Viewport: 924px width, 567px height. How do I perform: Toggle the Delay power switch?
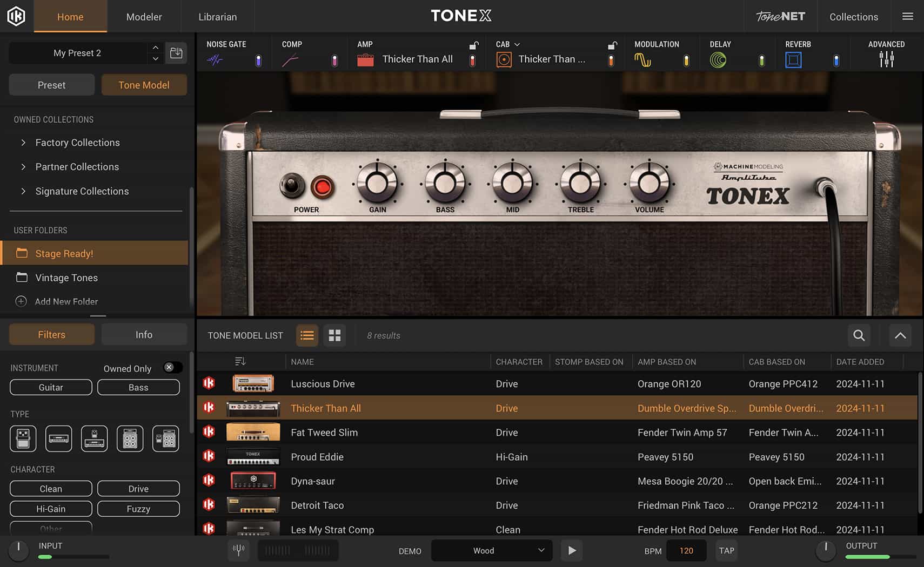point(762,60)
